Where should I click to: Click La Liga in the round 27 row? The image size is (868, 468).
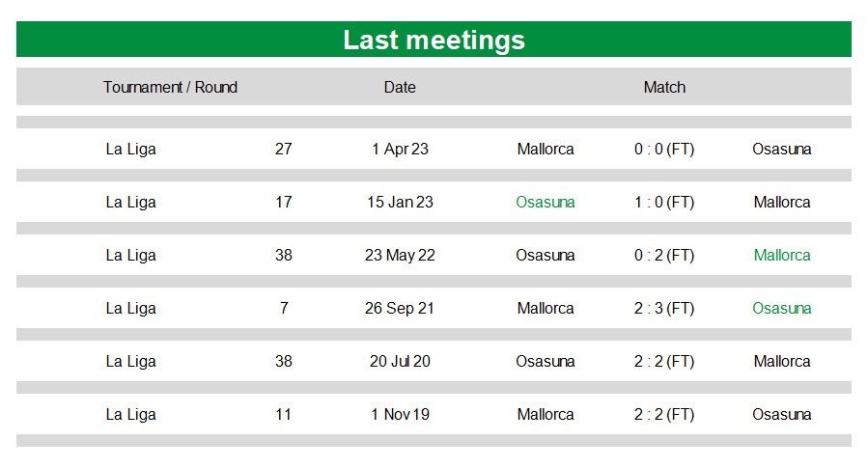[130, 150]
